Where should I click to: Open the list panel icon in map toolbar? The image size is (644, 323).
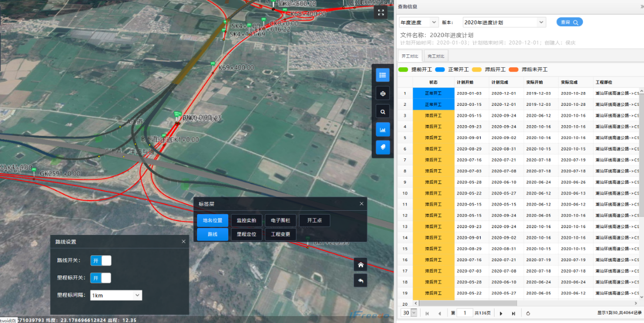(x=382, y=75)
